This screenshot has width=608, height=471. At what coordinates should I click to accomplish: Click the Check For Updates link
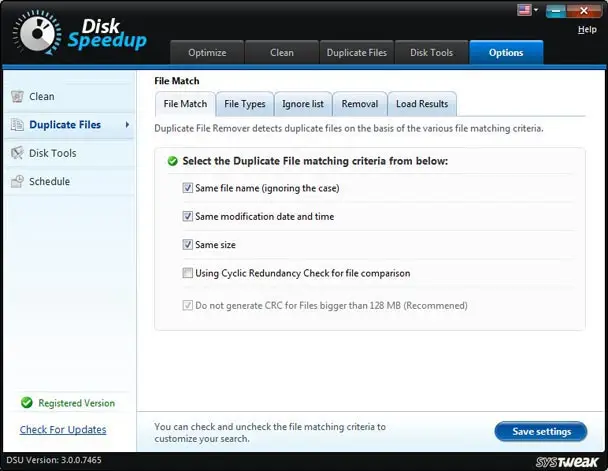(63, 430)
